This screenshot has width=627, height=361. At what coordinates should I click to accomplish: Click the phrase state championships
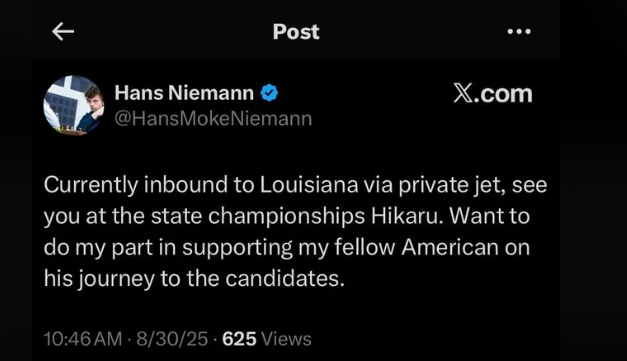pyautogui.click(x=258, y=217)
